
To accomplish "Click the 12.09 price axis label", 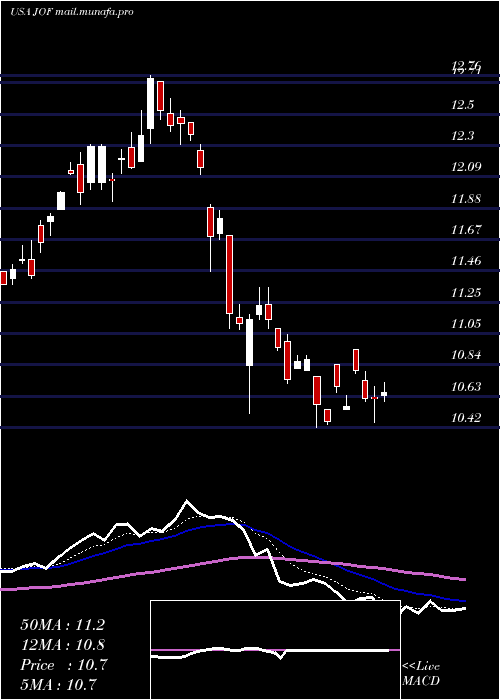I will [466, 167].
